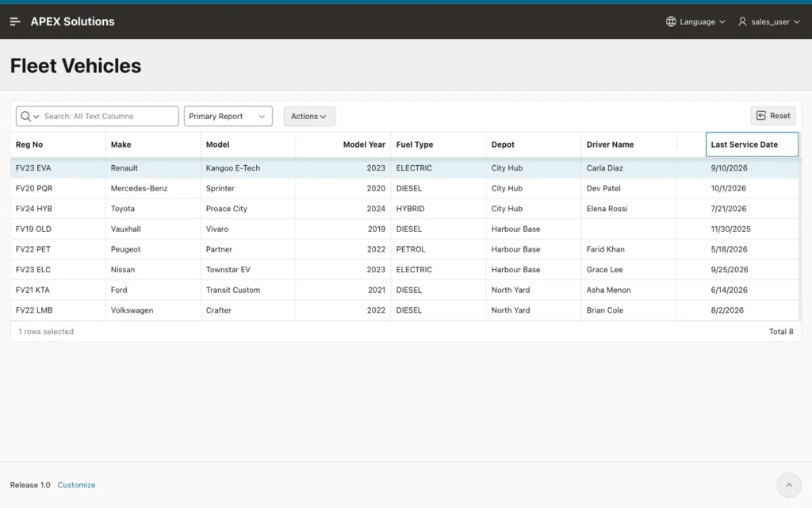Click the Model Year column header

click(x=343, y=144)
